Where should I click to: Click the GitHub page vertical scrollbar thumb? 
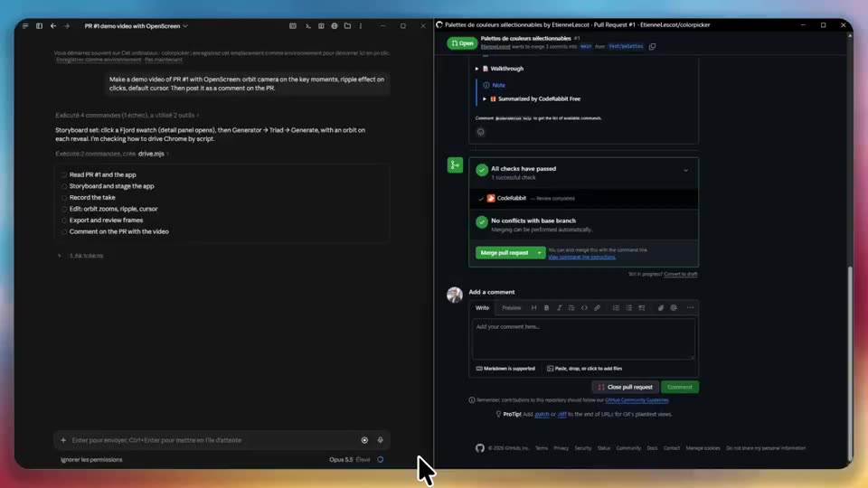[x=850, y=364]
